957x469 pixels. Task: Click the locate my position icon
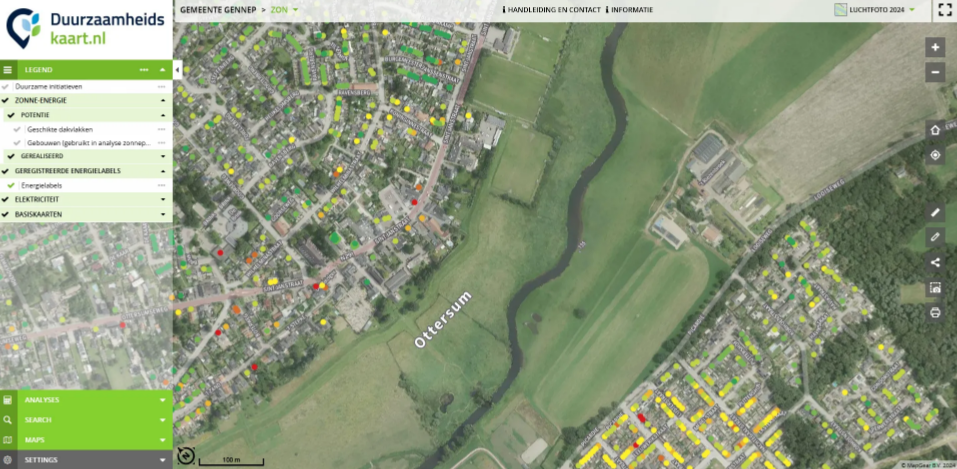[935, 155]
